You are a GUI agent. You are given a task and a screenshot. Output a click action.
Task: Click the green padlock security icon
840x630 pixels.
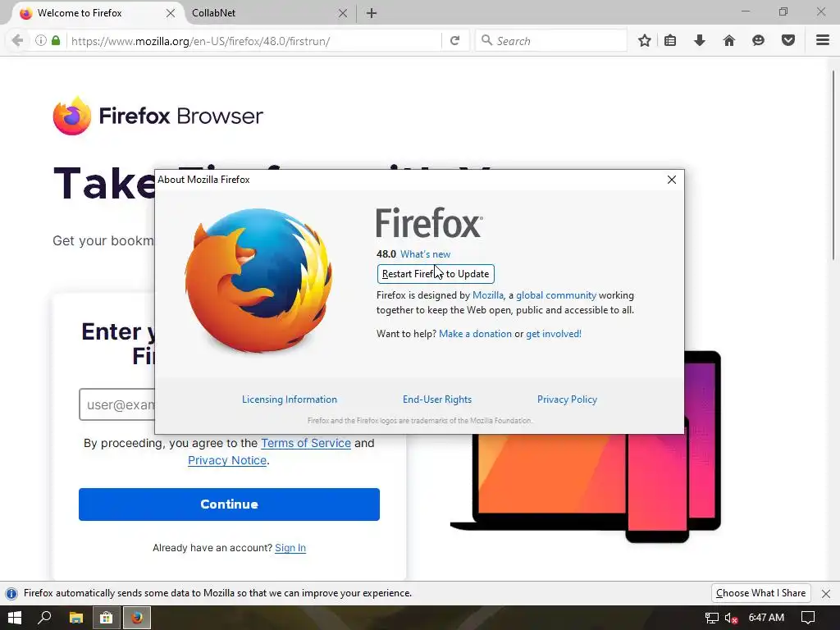pyautogui.click(x=56, y=41)
